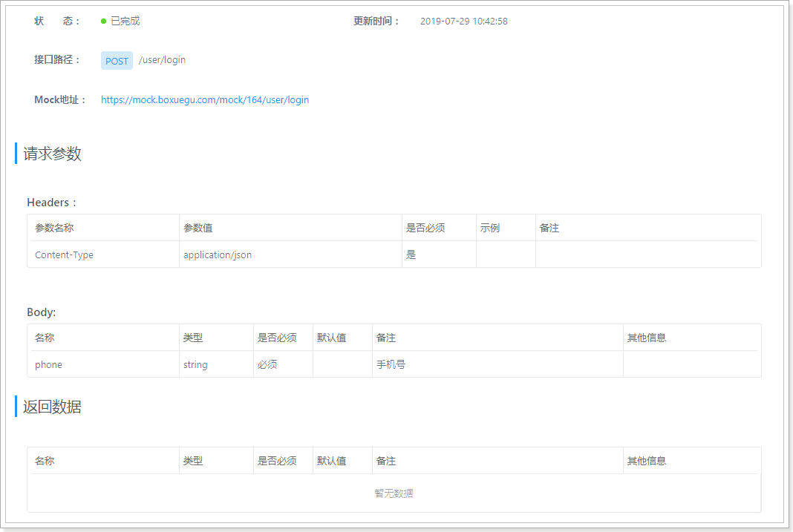Click the 手机号 remark cell

(497, 364)
